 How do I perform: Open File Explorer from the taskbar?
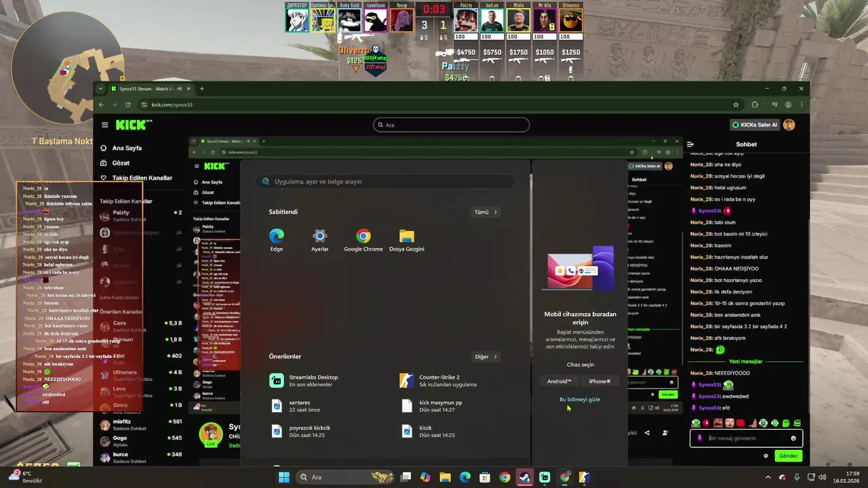coord(445,477)
